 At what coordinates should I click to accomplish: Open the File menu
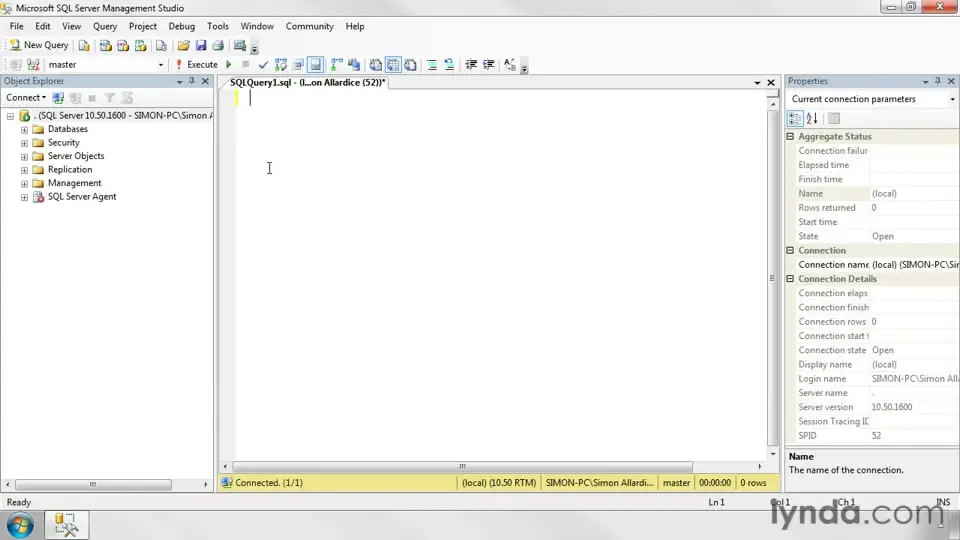coord(17,26)
